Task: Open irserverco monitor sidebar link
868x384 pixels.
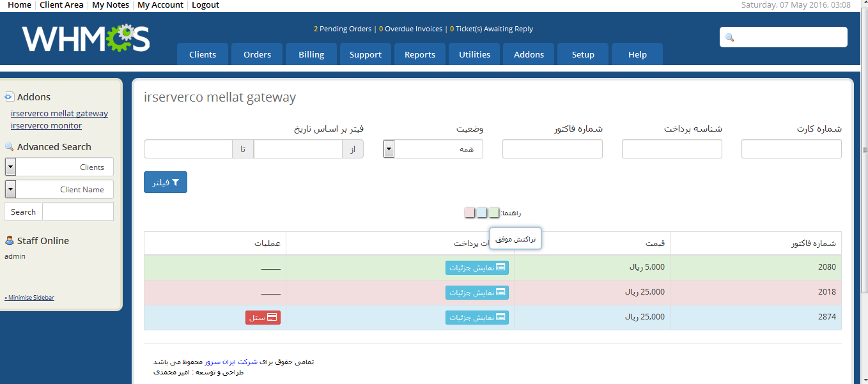Action: 46,125
